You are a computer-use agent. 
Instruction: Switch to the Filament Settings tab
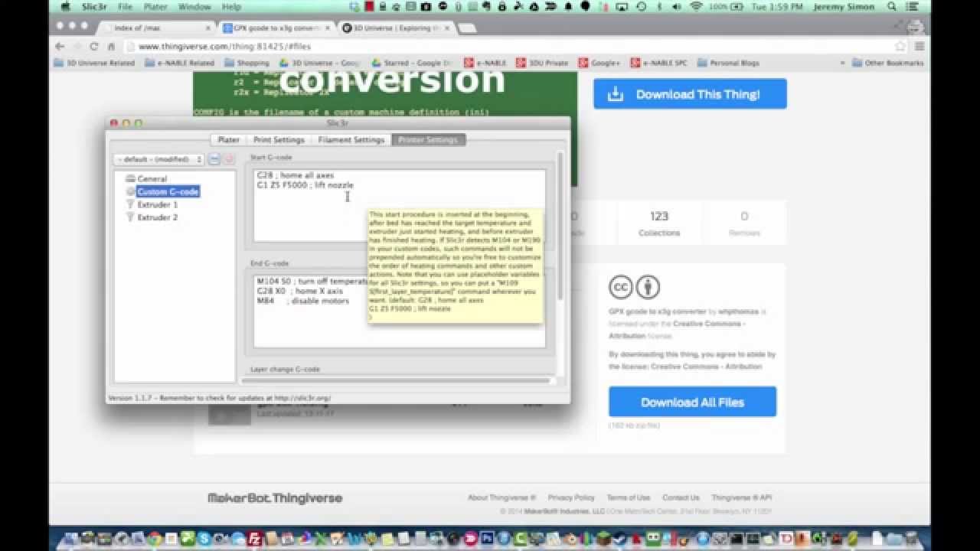click(x=351, y=140)
